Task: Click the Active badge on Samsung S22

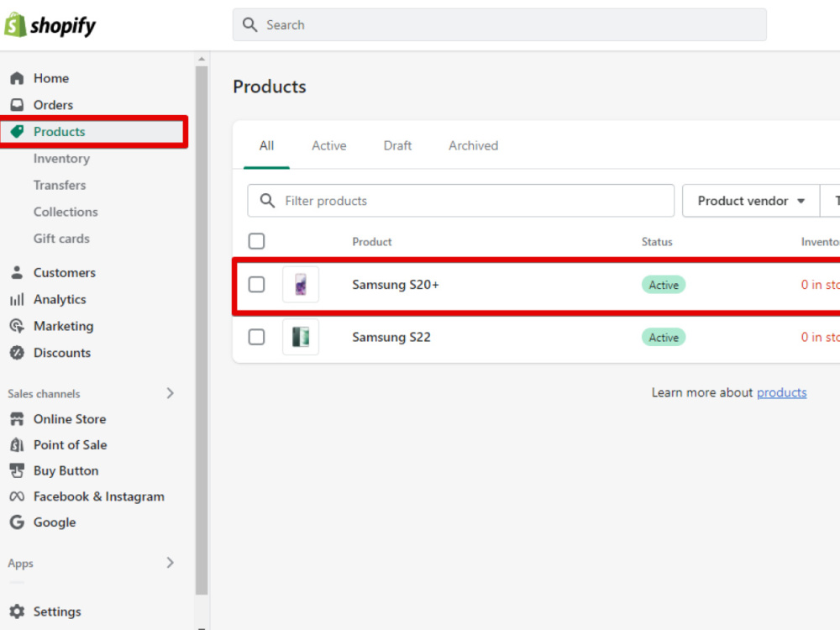Action: pyautogui.click(x=664, y=338)
